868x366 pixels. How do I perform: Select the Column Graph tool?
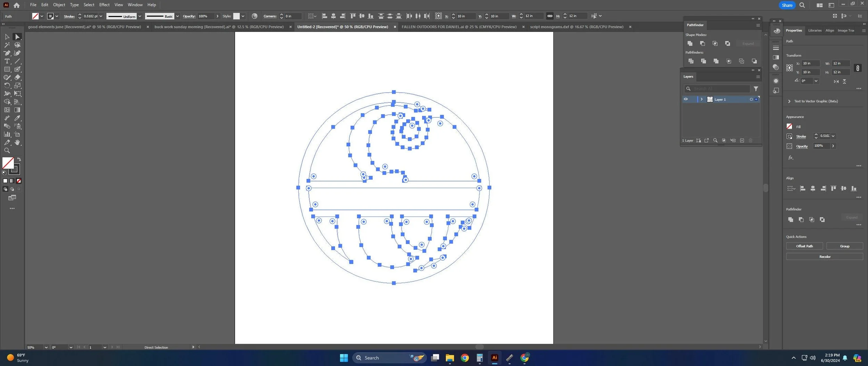coord(7,134)
